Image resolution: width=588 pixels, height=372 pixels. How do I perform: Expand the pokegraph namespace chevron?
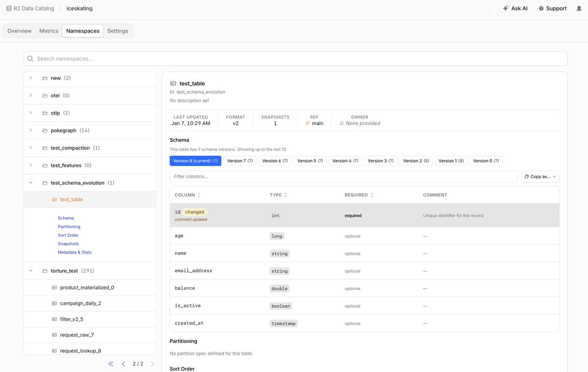[x=31, y=130]
